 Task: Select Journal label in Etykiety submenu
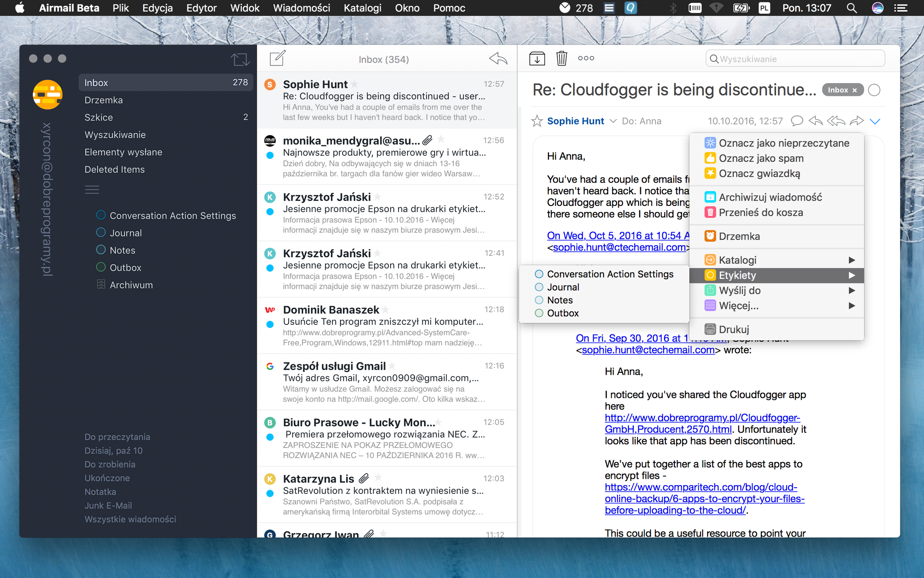tap(563, 287)
